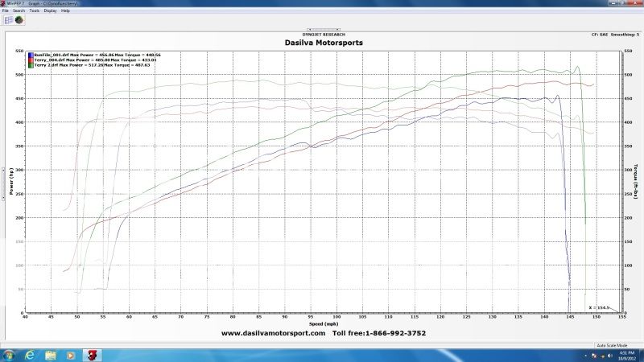Image resolution: width=644 pixels, height=362 pixels.
Task: Click the blue RunFile_001 legend swatch
Action: click(31, 55)
